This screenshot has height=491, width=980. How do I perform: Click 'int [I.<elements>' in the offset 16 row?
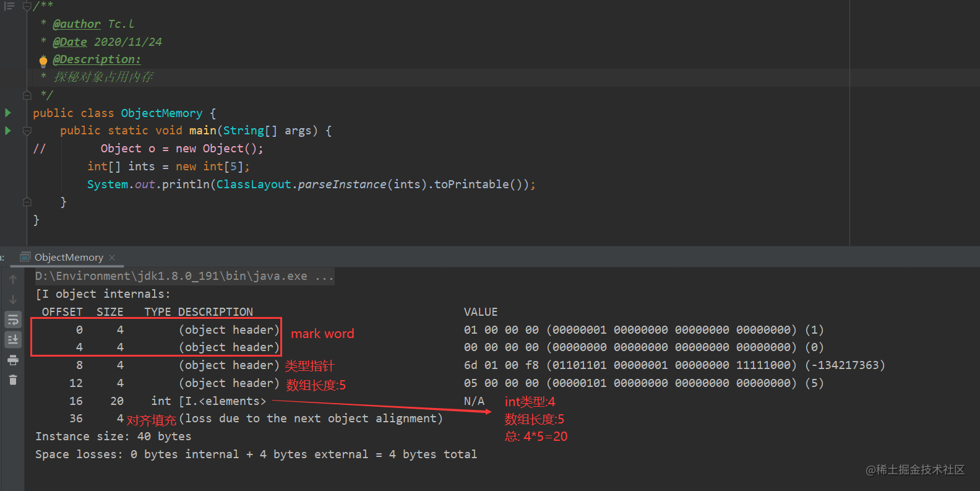point(208,401)
